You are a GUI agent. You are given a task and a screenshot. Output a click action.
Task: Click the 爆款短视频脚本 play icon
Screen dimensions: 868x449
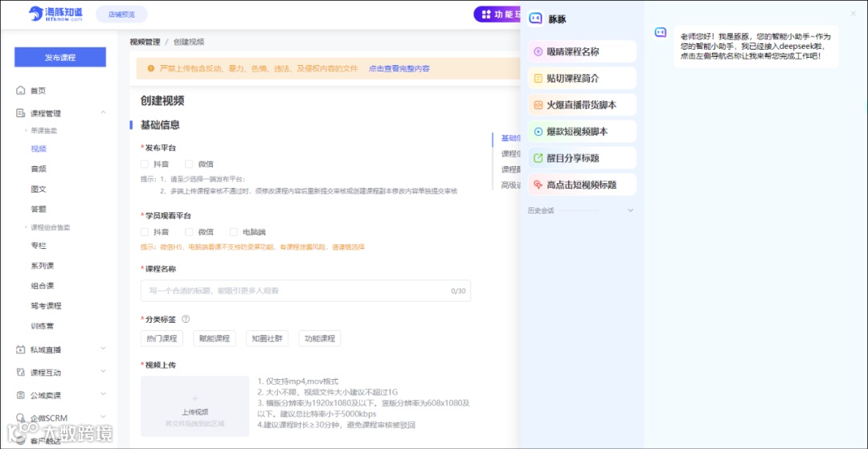tap(538, 132)
